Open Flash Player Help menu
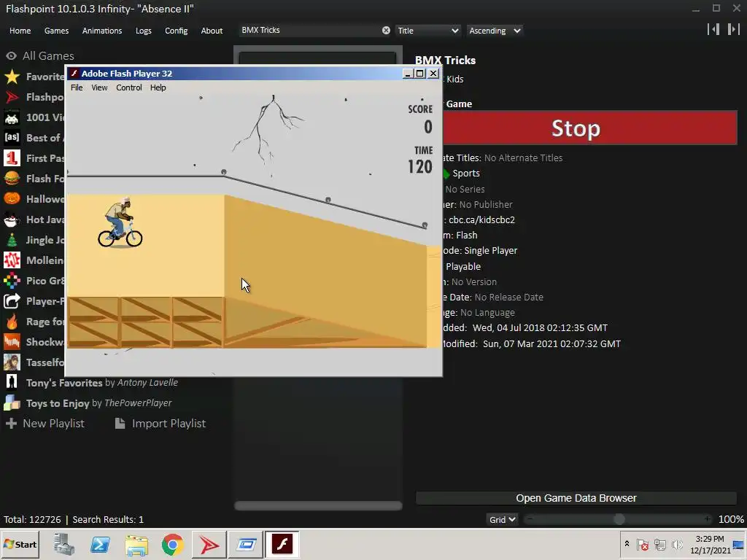 pos(158,87)
